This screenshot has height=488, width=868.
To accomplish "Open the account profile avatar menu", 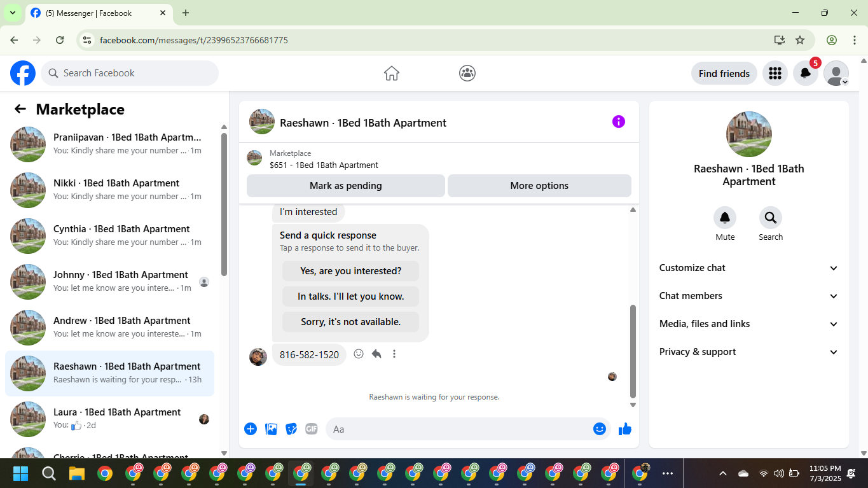I will (x=836, y=73).
